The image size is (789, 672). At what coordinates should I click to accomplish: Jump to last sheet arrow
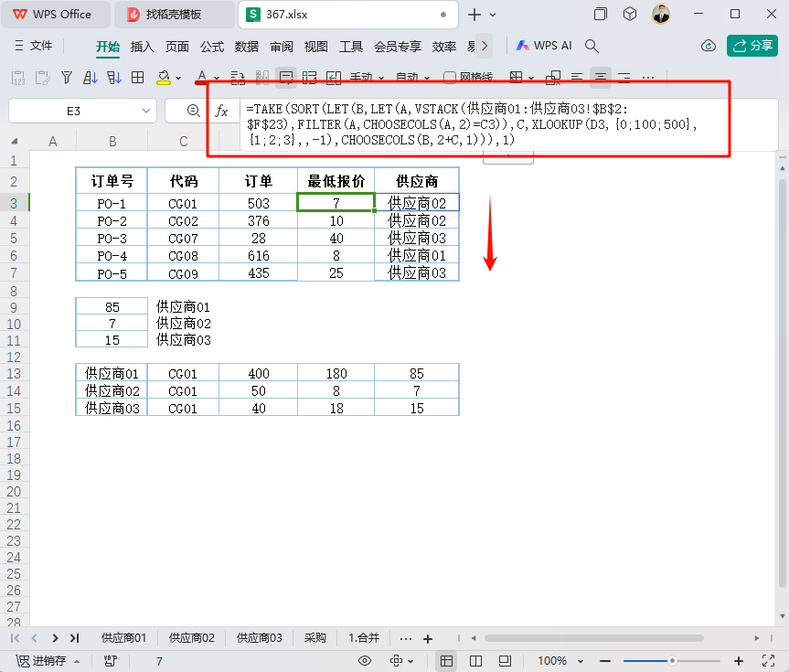click(x=74, y=638)
